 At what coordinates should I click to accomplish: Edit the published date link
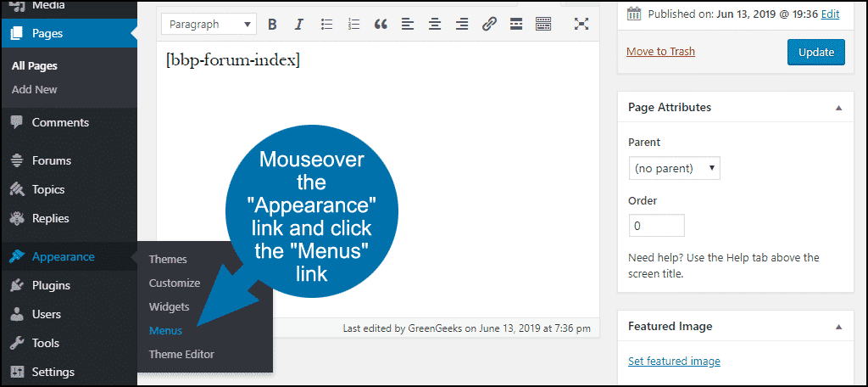(830, 14)
